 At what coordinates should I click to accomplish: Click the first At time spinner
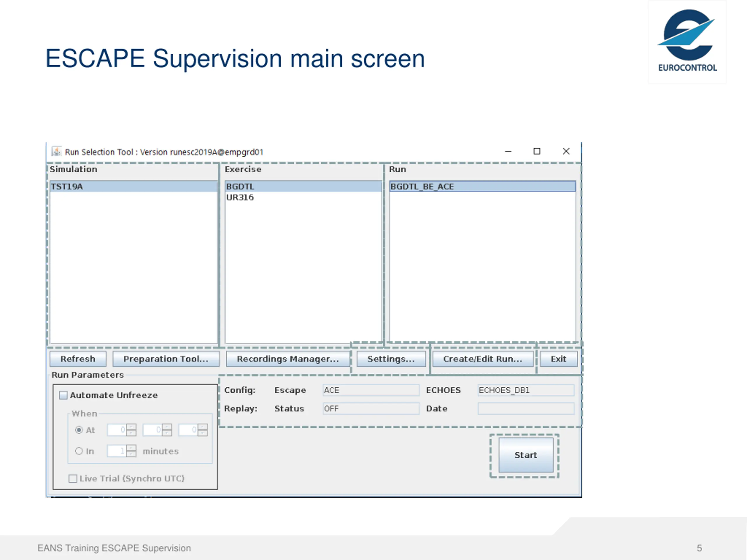pyautogui.click(x=122, y=430)
